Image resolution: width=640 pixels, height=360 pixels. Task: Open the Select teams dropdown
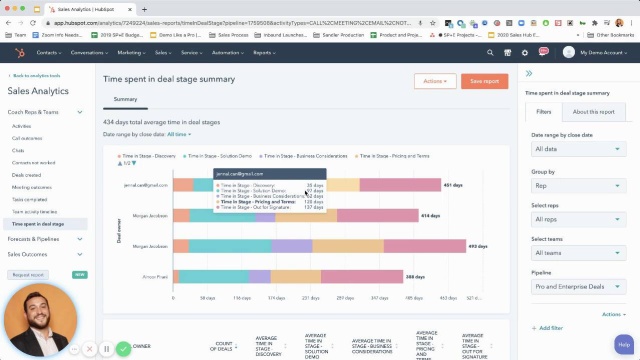[x=578, y=253]
